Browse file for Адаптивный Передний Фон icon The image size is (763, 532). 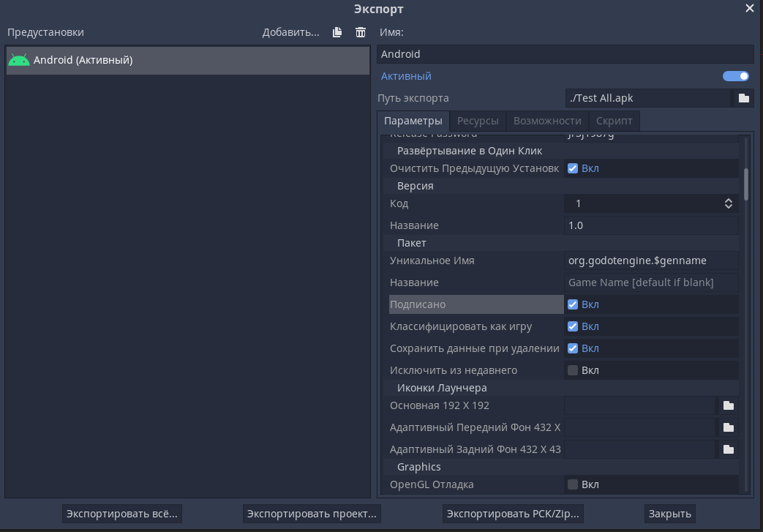[x=728, y=427]
